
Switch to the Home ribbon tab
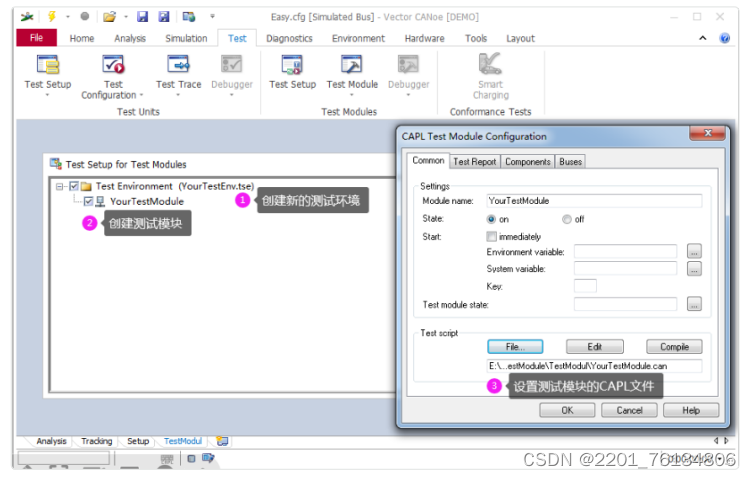coord(82,38)
